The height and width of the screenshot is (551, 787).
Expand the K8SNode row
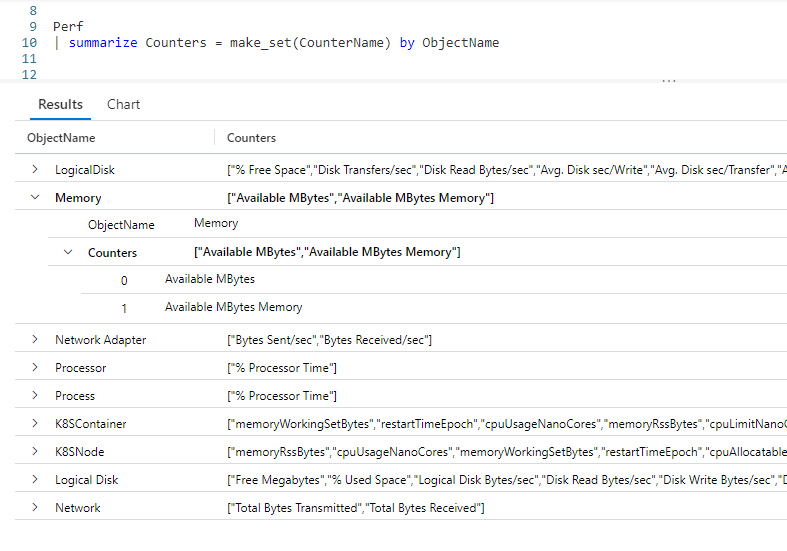point(35,452)
